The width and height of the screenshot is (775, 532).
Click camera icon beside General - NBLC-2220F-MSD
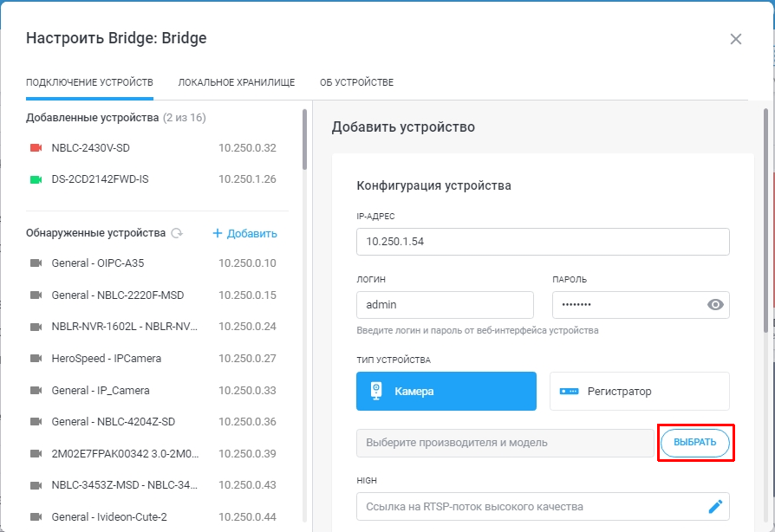(x=36, y=295)
